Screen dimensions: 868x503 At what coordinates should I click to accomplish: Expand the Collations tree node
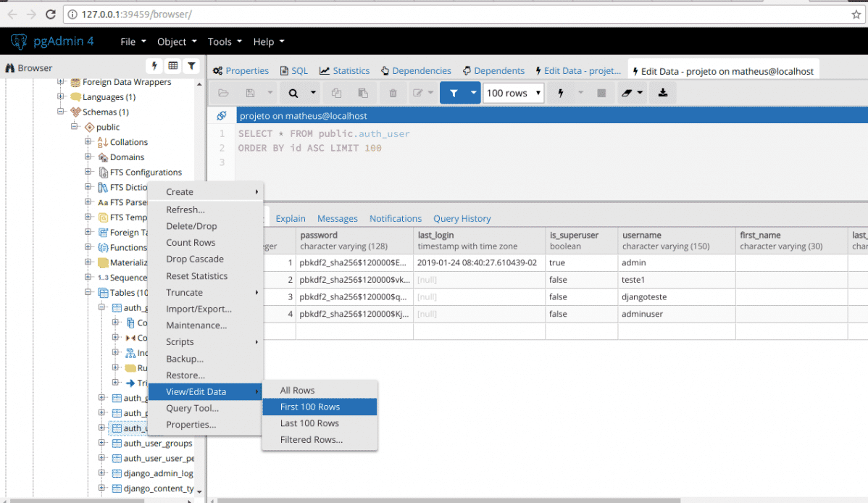[88, 142]
